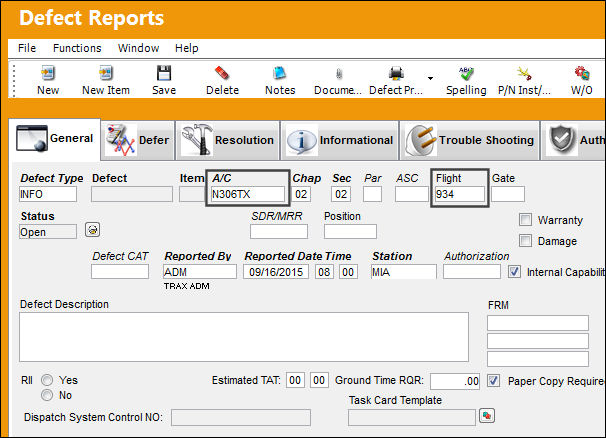Enable the Warranty checkbox
Image resolution: width=606 pixels, height=438 pixels.
coord(525,220)
